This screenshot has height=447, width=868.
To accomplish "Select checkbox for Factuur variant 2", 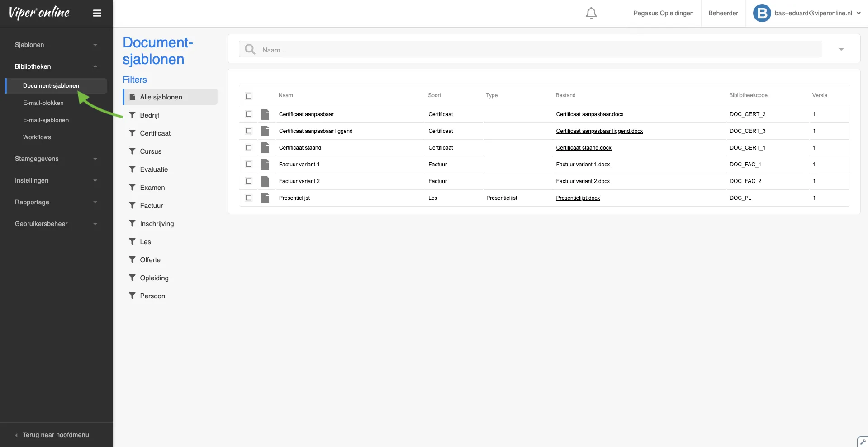I will (x=248, y=181).
